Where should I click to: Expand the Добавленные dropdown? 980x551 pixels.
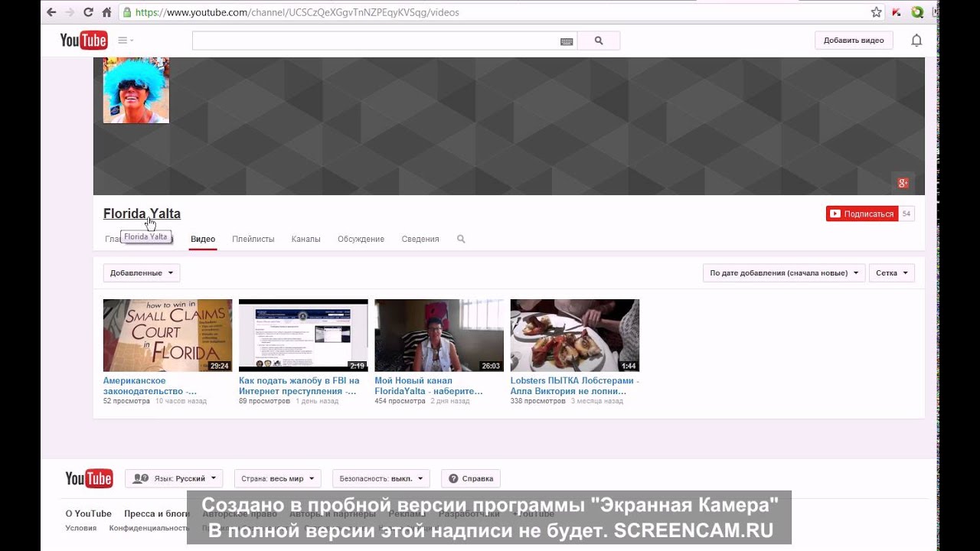[142, 272]
